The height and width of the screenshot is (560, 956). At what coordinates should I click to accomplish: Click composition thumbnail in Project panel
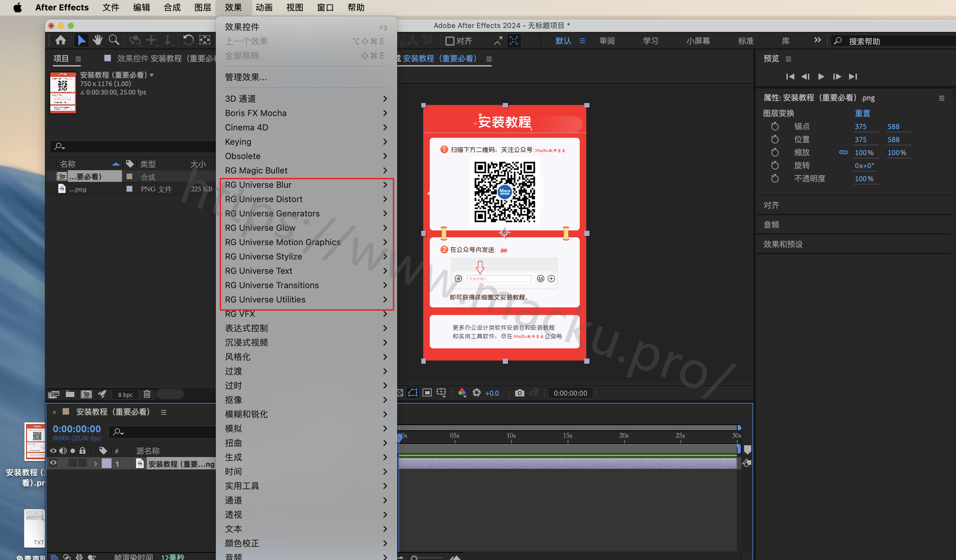[63, 93]
